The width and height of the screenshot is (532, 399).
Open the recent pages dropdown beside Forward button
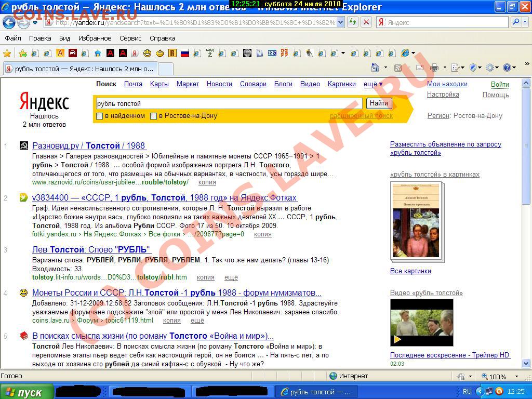[x=35, y=23]
